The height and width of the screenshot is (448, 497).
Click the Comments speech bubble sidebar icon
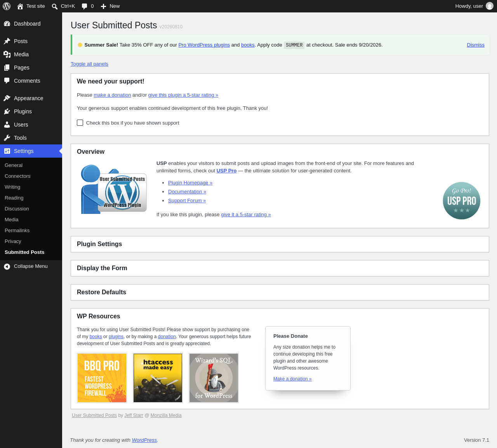click(x=7, y=81)
